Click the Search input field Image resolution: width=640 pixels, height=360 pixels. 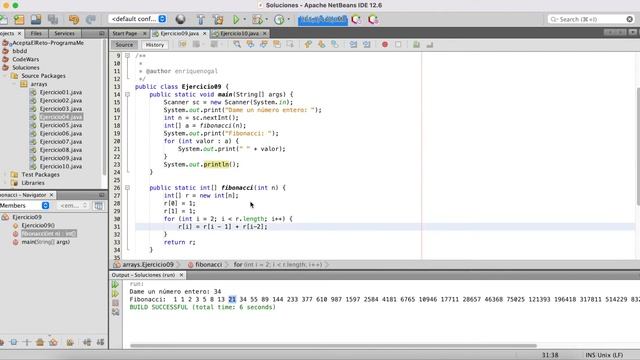pyautogui.click(x=590, y=19)
